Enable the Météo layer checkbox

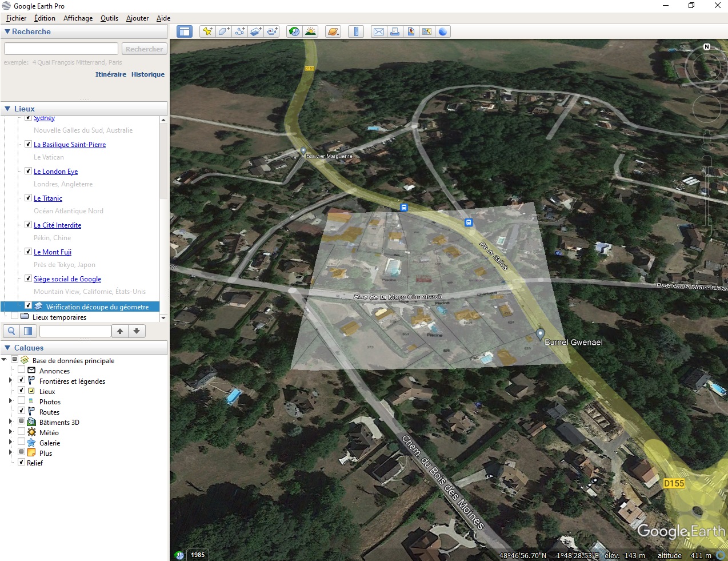[22, 432]
